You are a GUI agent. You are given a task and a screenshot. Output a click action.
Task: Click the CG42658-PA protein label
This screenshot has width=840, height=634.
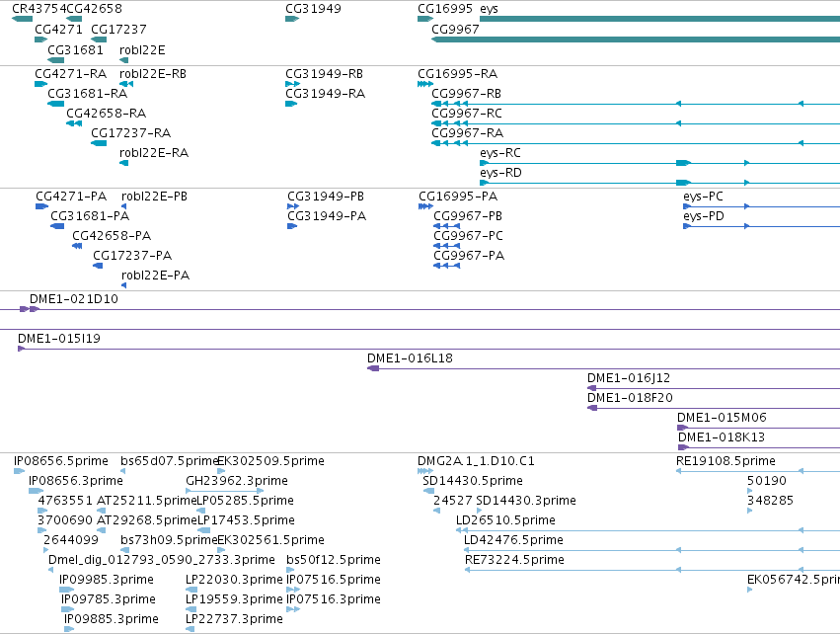(112, 236)
